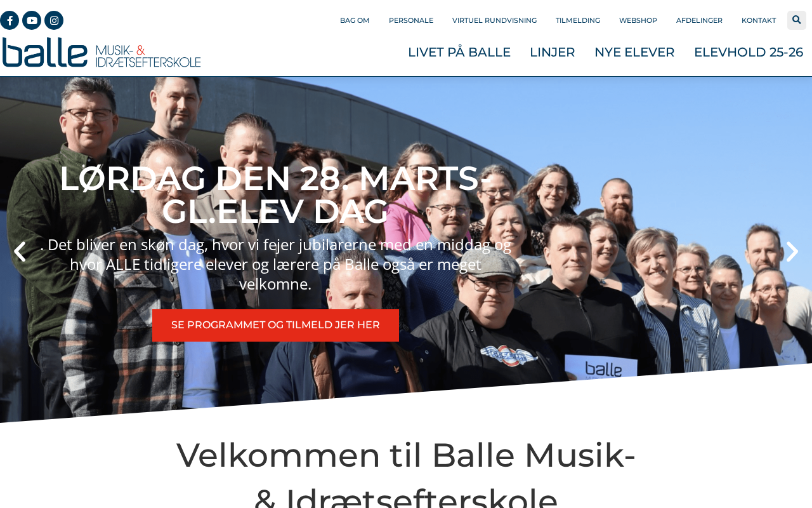Expand the LINJER menu

[x=553, y=52]
